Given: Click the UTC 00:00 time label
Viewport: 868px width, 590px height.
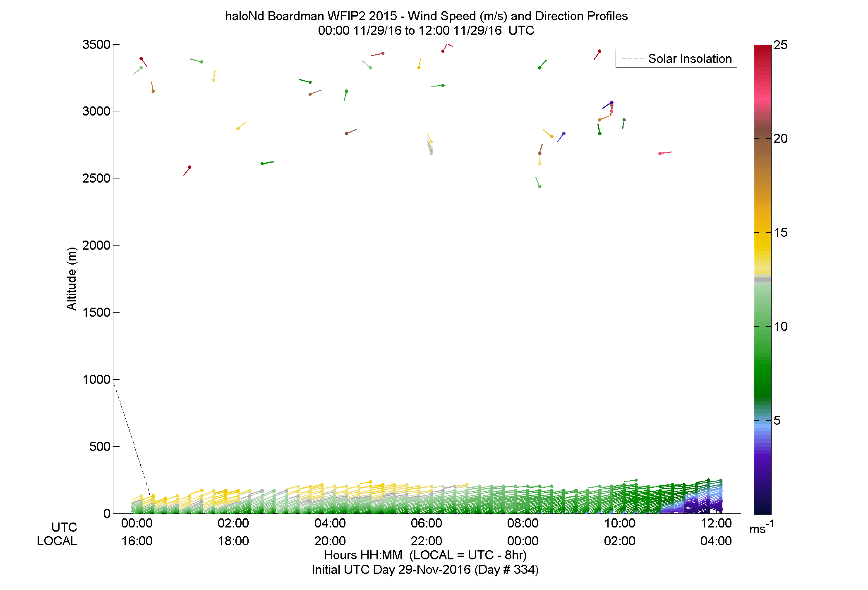Looking at the screenshot, I should [137, 523].
